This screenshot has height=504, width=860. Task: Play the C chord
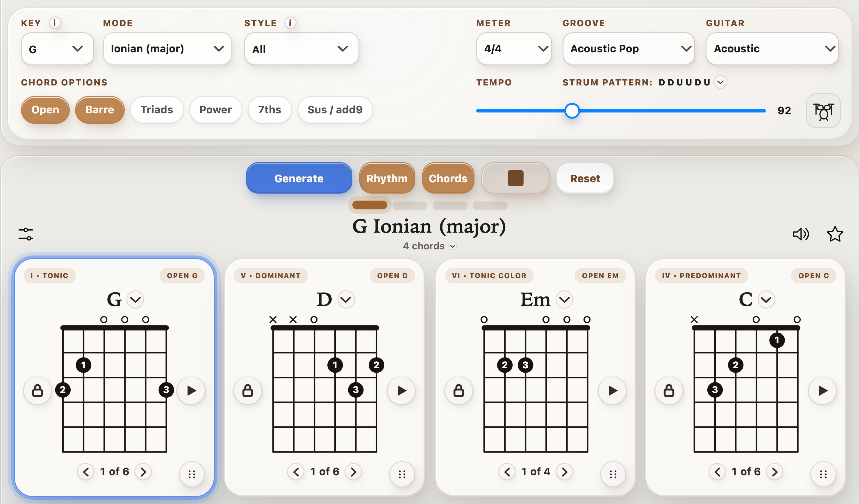[x=823, y=390]
